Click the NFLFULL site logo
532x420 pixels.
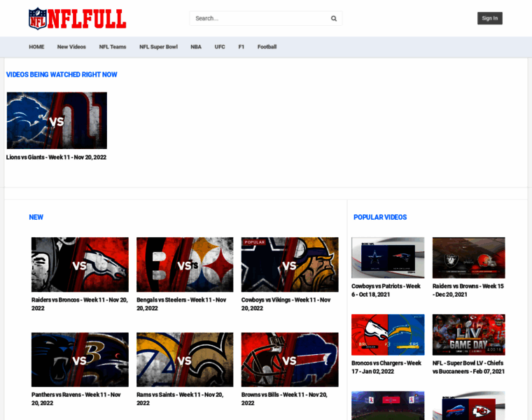point(78,19)
